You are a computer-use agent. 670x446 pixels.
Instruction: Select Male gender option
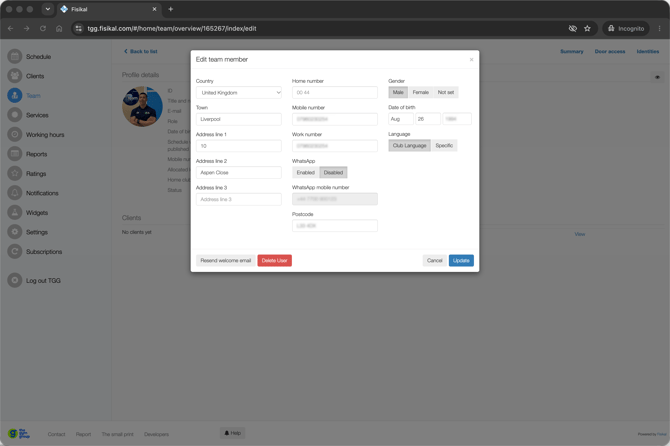[x=398, y=92]
